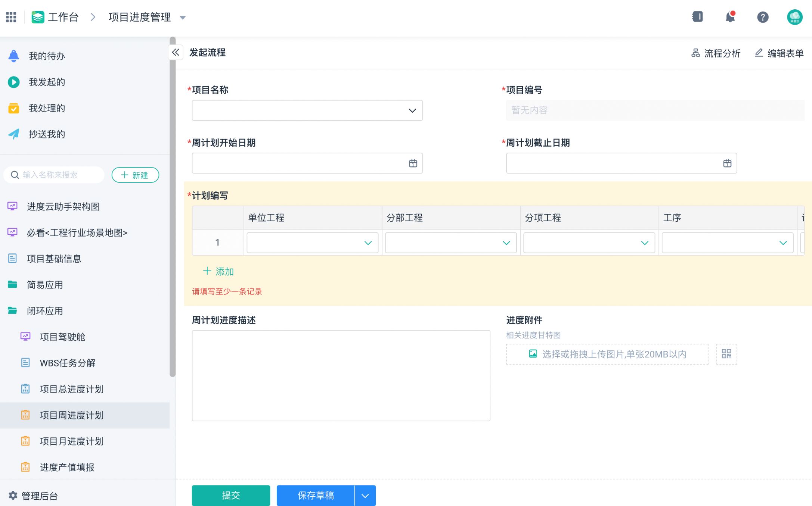Open calendar picker for 周计划截止日期

point(727,163)
